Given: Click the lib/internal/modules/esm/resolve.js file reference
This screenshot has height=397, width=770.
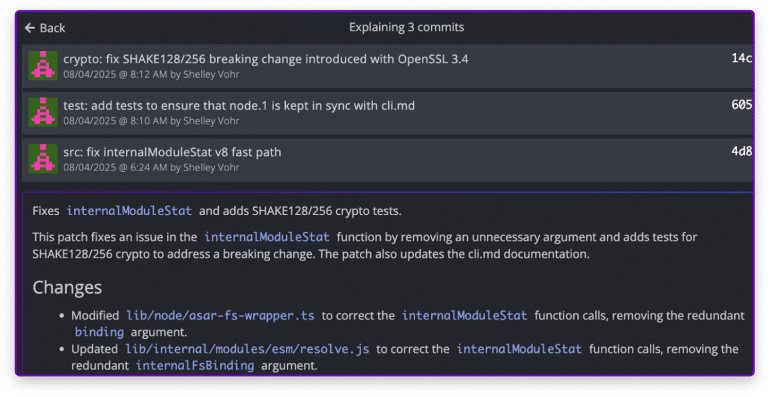Looking at the screenshot, I should click(x=247, y=349).
